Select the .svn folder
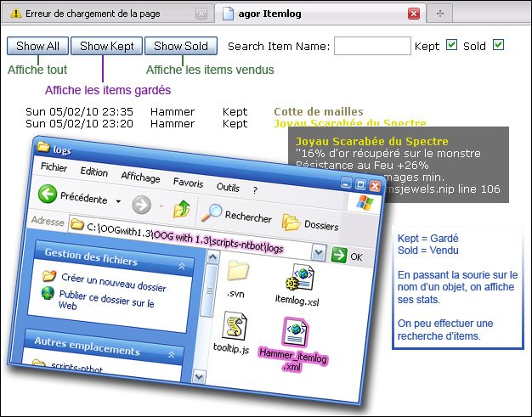Screen dimensions: 532x417 pyautogui.click(x=237, y=279)
